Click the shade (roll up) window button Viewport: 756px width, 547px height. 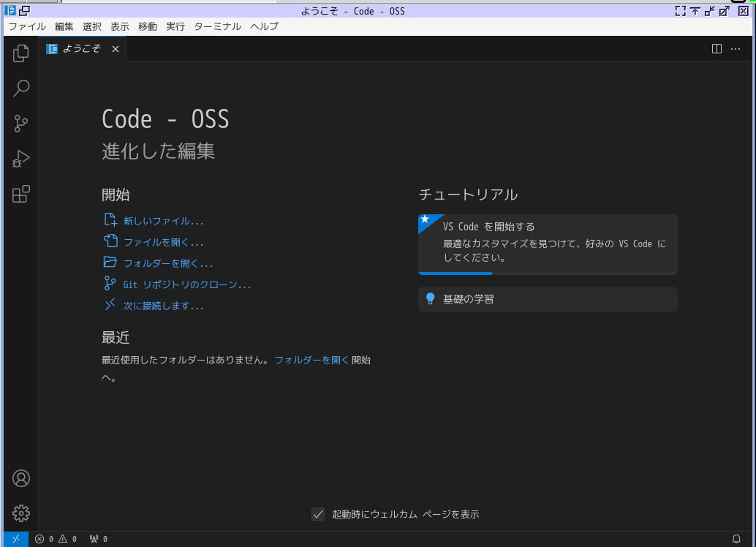(695, 11)
